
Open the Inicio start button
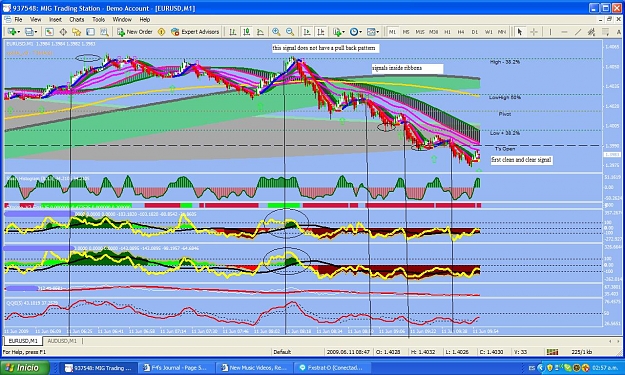pyautogui.click(x=26, y=367)
